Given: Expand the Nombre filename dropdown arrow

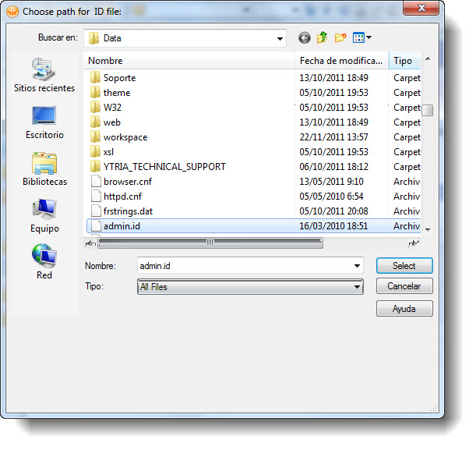Looking at the screenshot, I should (357, 266).
